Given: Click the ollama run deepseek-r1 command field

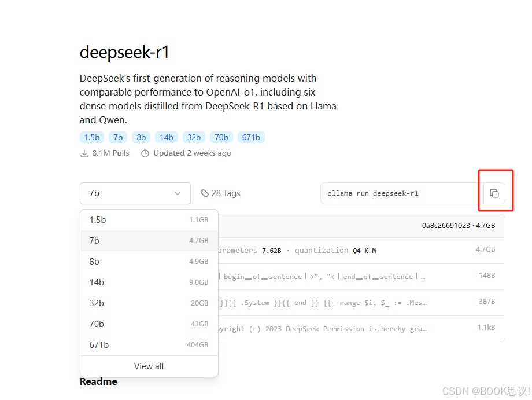Looking at the screenshot, I should (x=402, y=193).
